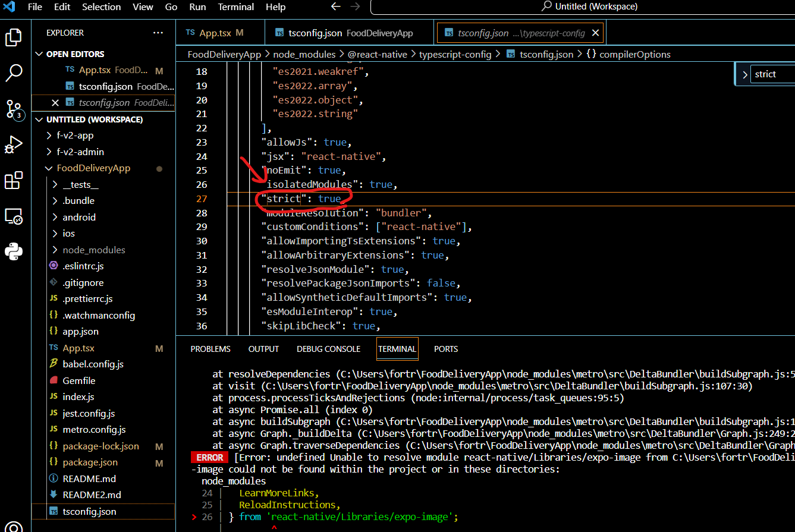Click the Untitled (Workspace) command center

(x=589, y=7)
